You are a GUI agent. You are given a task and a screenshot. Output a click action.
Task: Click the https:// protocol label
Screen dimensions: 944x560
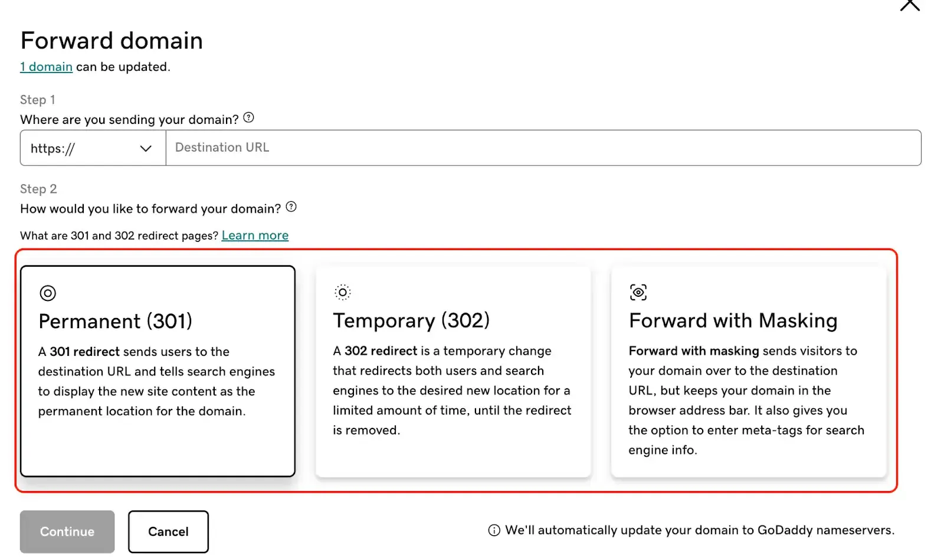coord(53,148)
